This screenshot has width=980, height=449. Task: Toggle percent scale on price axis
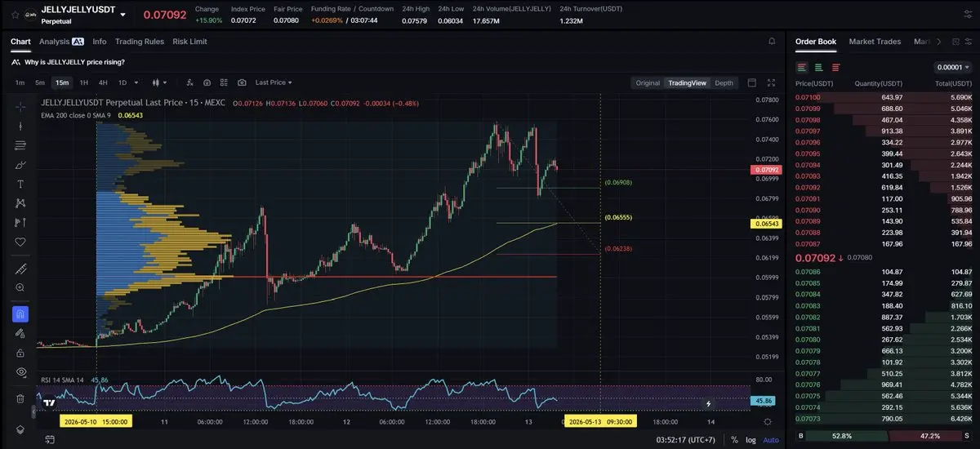tap(734, 440)
